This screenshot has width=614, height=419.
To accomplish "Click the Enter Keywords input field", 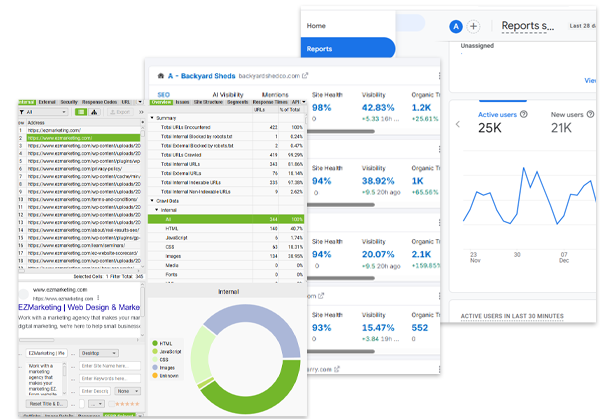I will (x=110, y=378).
